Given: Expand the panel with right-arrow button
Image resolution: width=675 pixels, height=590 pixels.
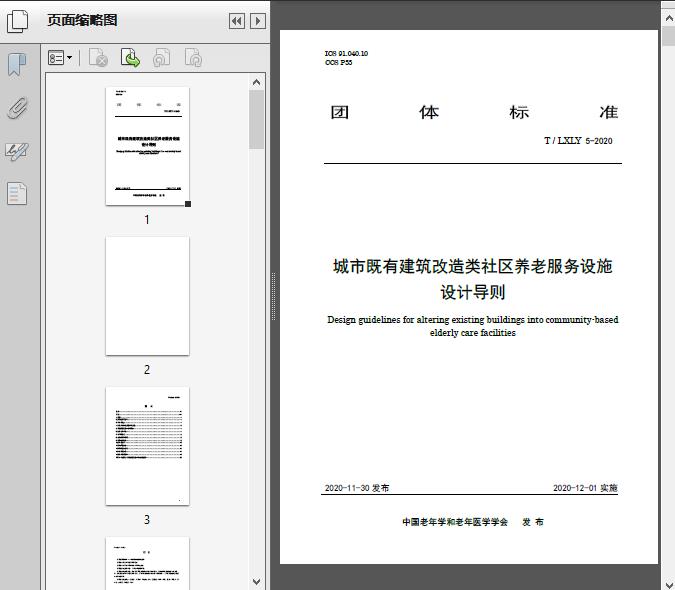Looking at the screenshot, I should tap(258, 21).
